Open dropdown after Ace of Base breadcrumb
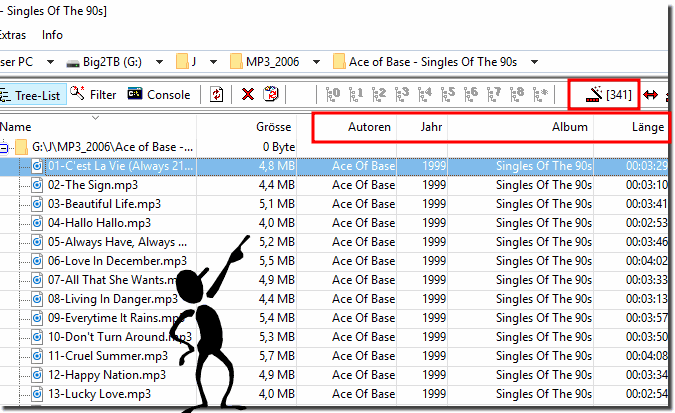 click(x=534, y=62)
